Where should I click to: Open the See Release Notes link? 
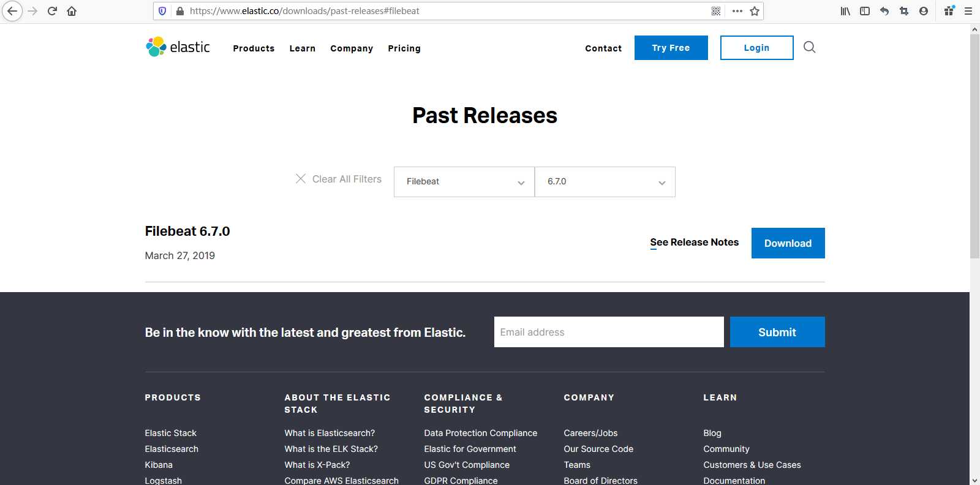click(695, 242)
